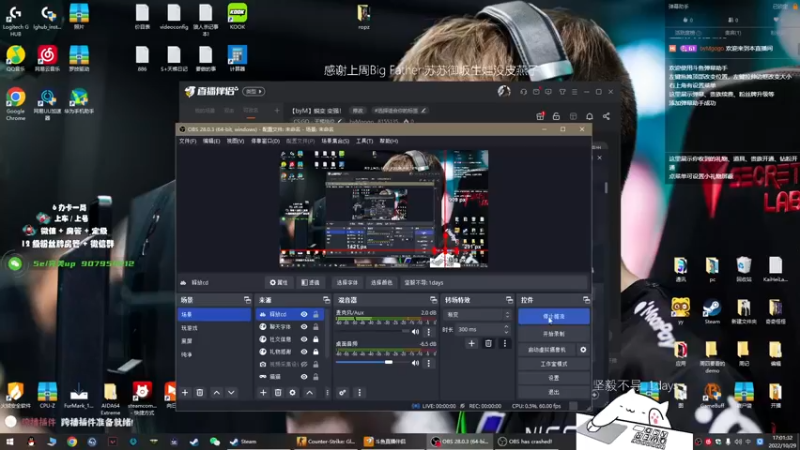Pop out the 来源 sources dock panel

[327, 300]
